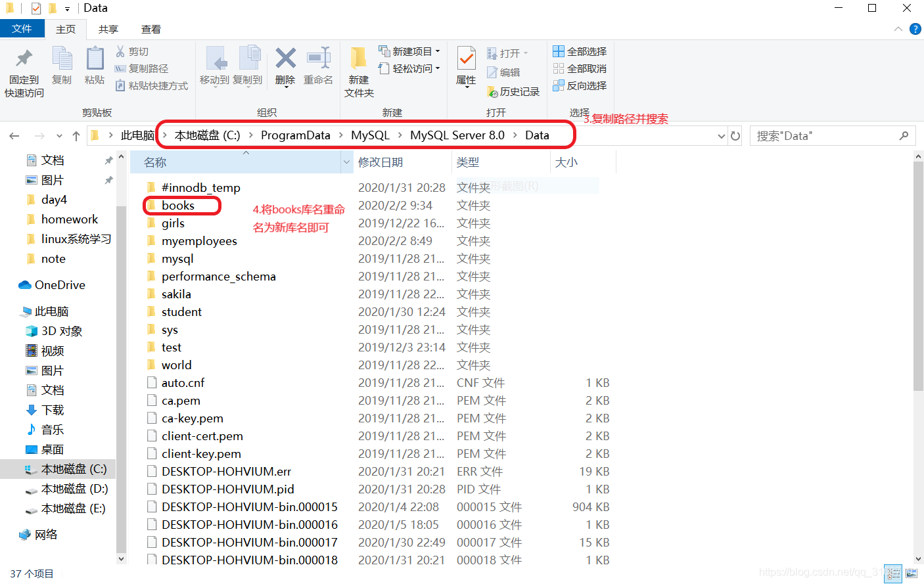The height and width of the screenshot is (584, 924).
Task: Click Select all (全部选择)
Action: pos(580,51)
